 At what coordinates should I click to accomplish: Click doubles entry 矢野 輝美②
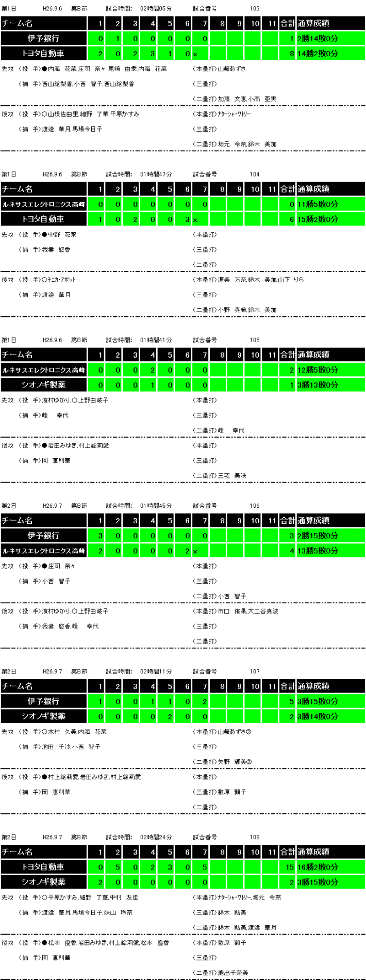[x=235, y=762]
